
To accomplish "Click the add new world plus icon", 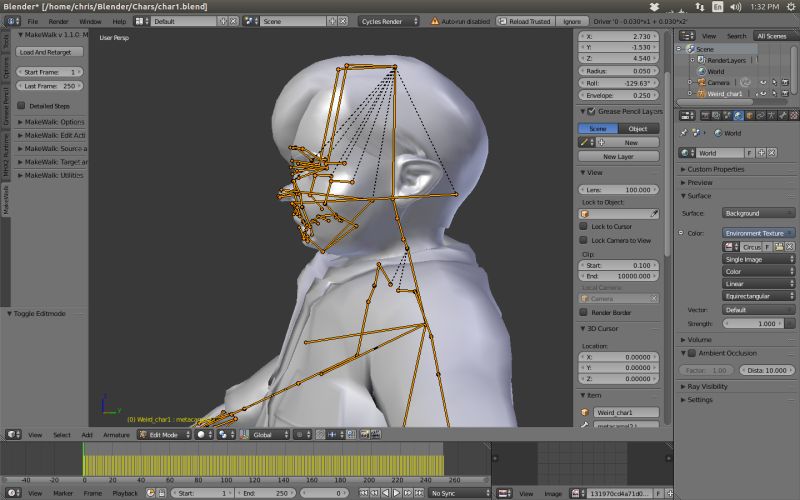I will coord(761,153).
